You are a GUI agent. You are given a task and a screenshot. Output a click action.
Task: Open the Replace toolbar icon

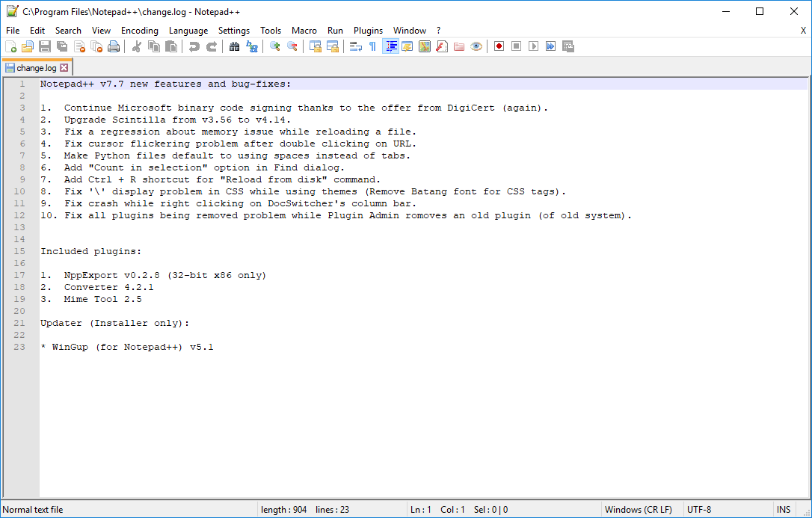(252, 46)
